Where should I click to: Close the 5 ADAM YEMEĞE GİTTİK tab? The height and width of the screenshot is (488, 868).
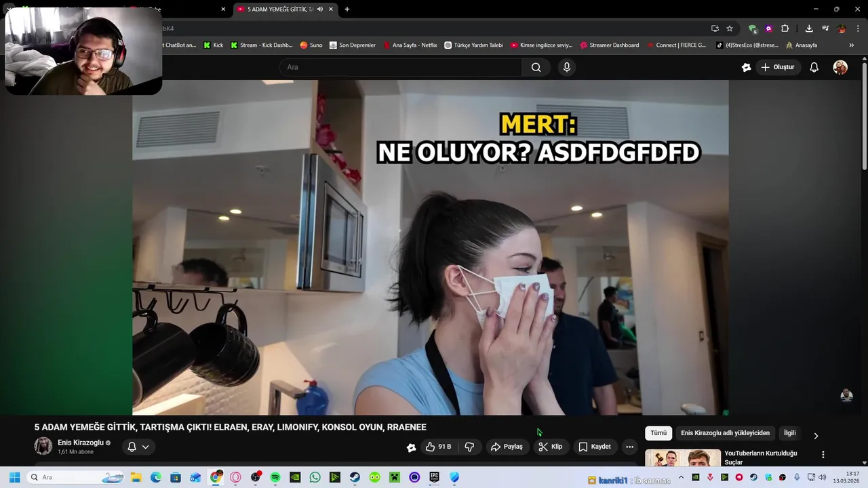point(331,9)
